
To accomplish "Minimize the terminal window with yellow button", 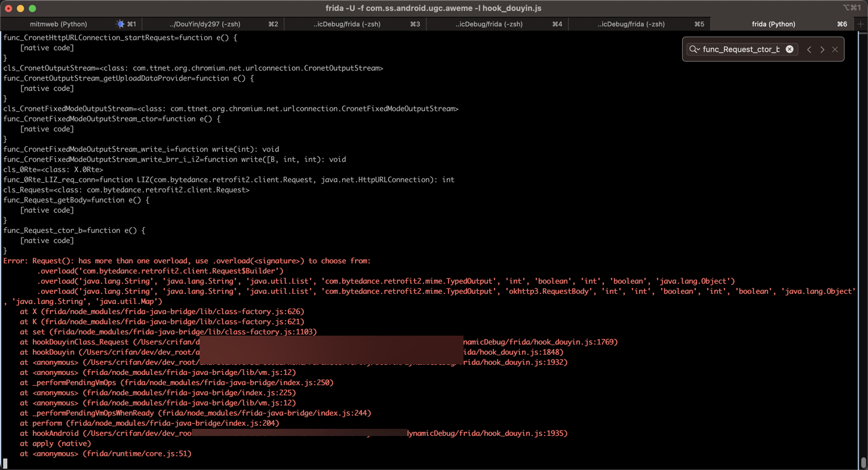I will 20,8.
